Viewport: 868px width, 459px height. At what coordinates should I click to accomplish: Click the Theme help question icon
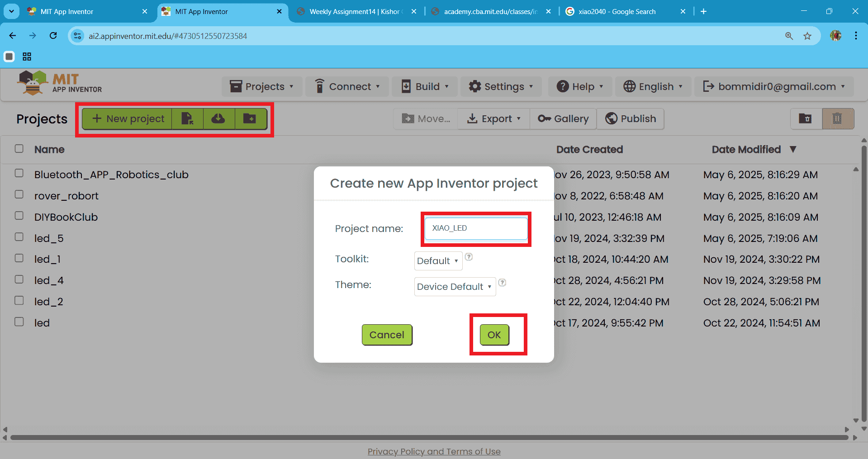[x=502, y=283]
